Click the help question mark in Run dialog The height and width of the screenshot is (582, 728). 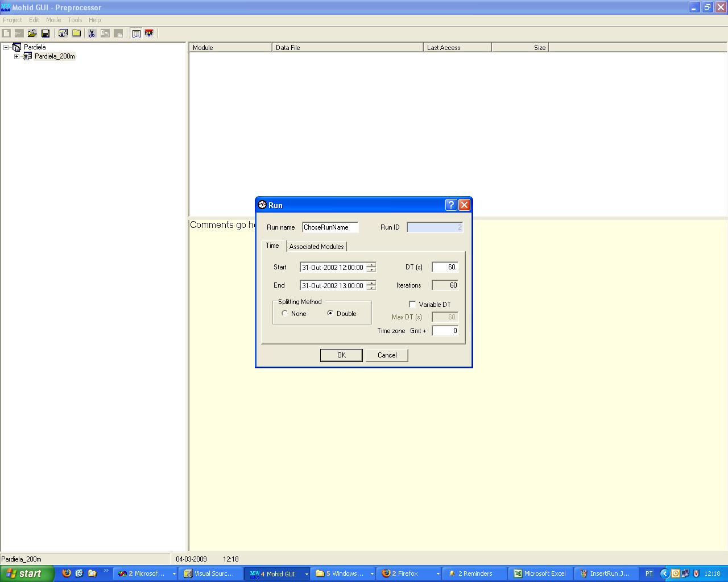coord(451,205)
